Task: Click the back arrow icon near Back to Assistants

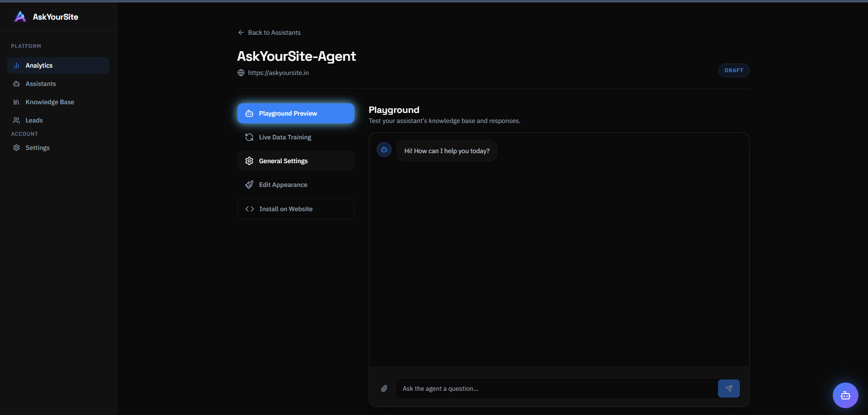Action: [241, 32]
